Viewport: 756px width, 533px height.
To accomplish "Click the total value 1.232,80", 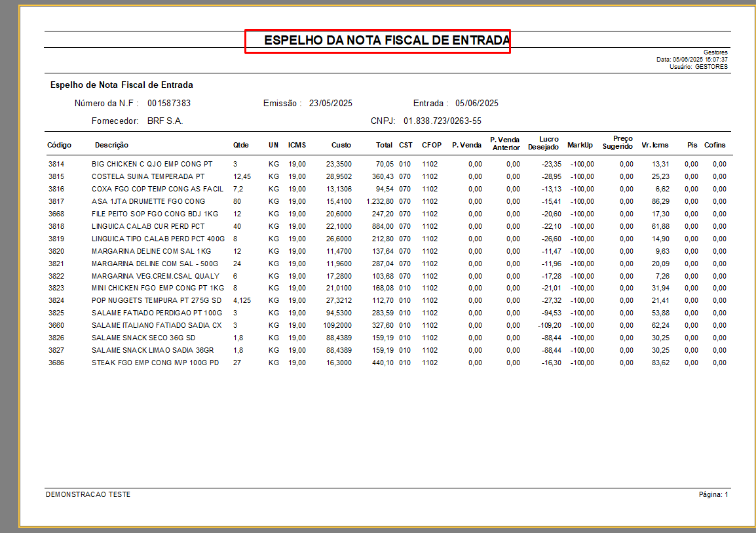I will pos(380,201).
